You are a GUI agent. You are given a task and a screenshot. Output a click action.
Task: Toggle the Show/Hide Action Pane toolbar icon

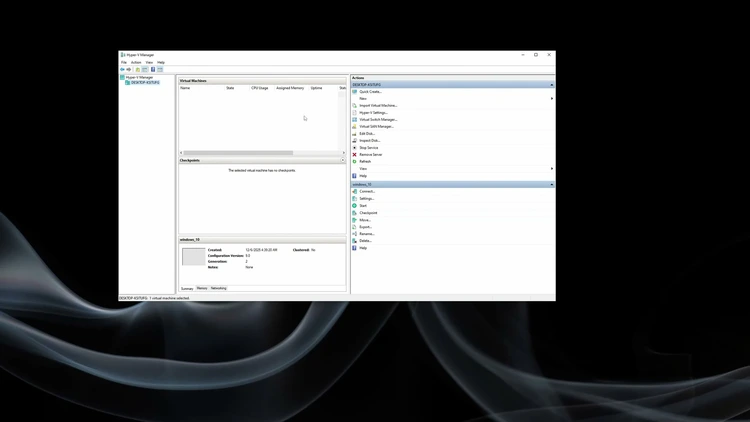(160, 69)
